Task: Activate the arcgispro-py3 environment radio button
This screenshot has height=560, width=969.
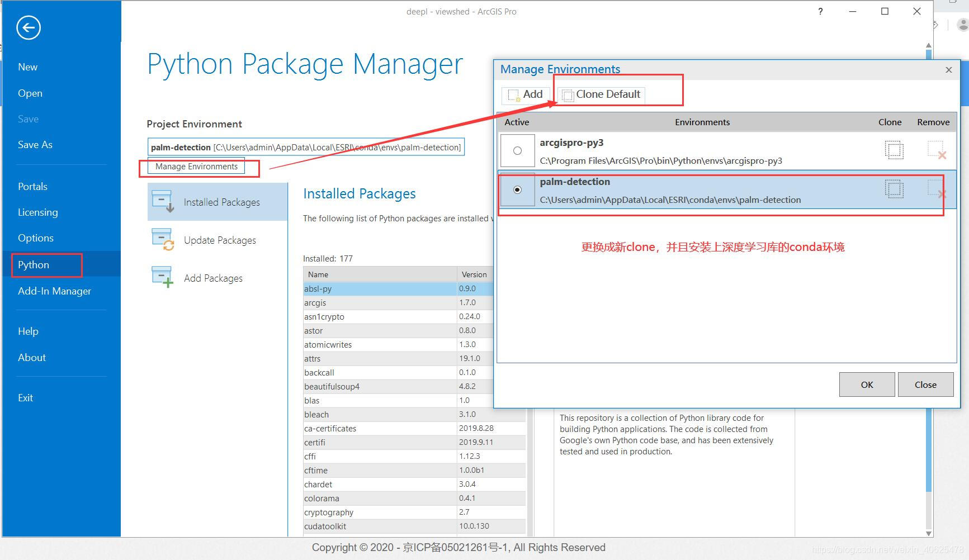Action: pyautogui.click(x=517, y=150)
